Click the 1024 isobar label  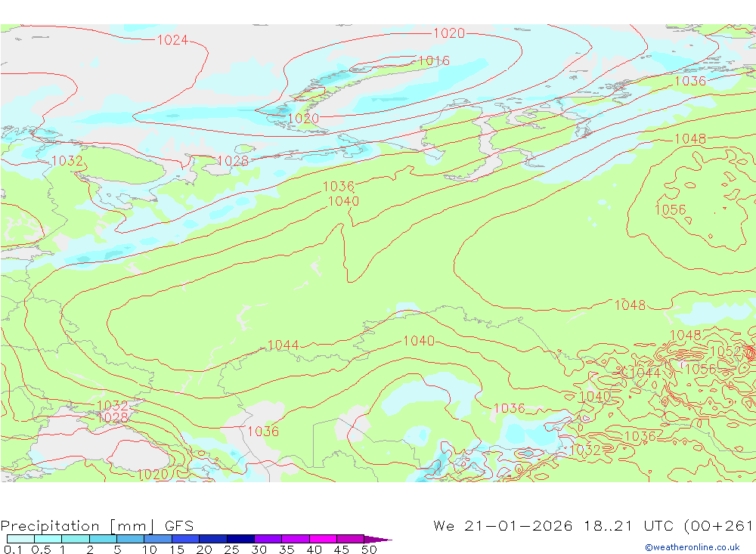pyautogui.click(x=172, y=40)
